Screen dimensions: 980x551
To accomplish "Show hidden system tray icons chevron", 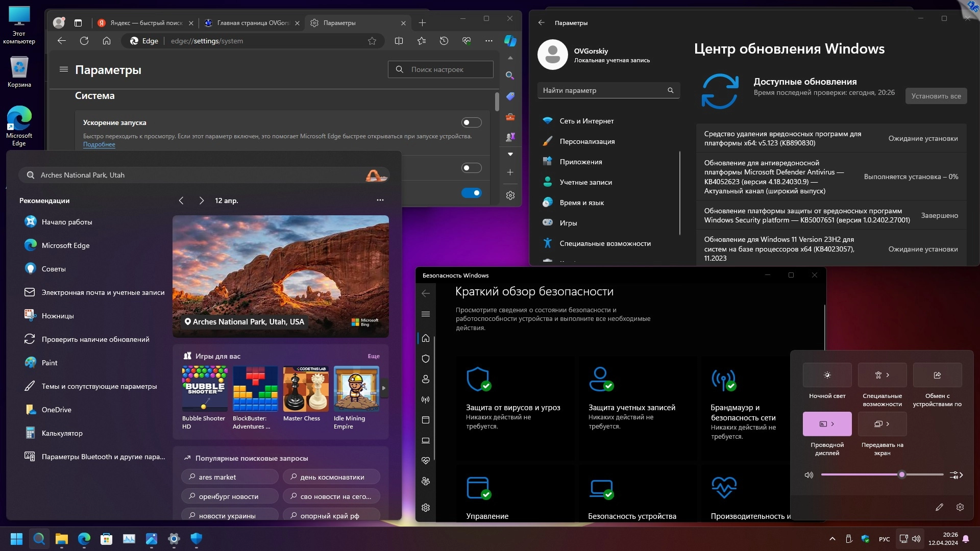I will coord(832,539).
